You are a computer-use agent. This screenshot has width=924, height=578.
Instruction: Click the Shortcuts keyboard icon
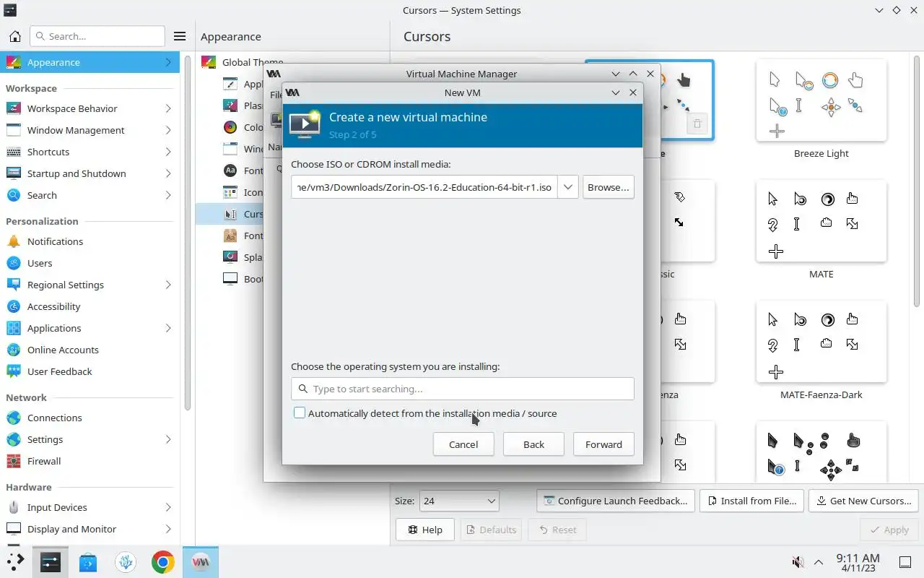14,152
